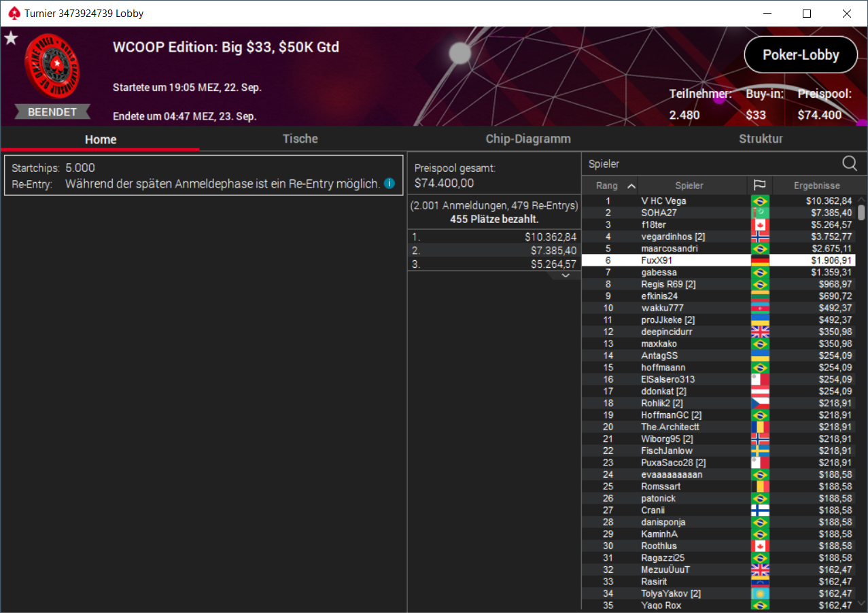
Task: Click the BEENDET status banner
Action: tap(52, 112)
